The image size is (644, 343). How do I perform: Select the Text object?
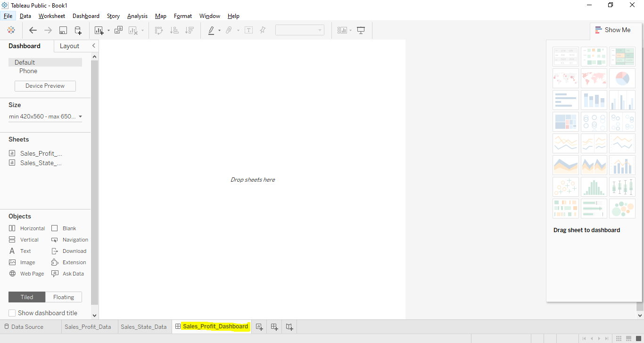coord(20,251)
